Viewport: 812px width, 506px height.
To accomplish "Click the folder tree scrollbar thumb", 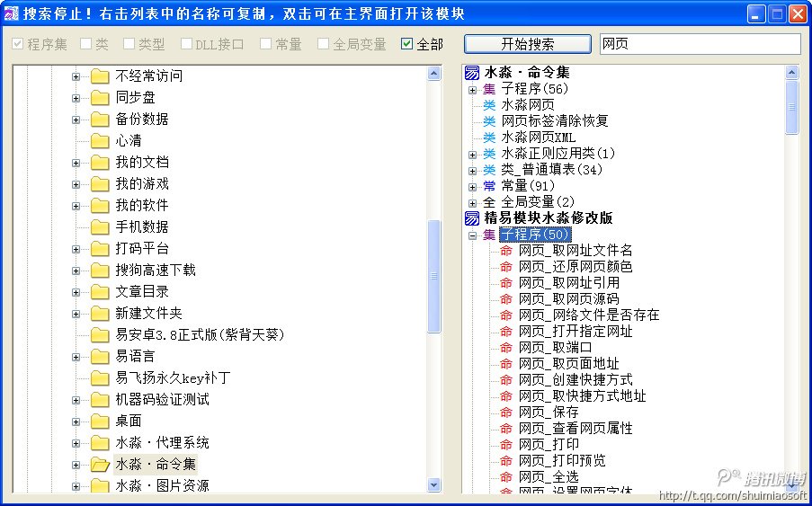I will [x=434, y=276].
